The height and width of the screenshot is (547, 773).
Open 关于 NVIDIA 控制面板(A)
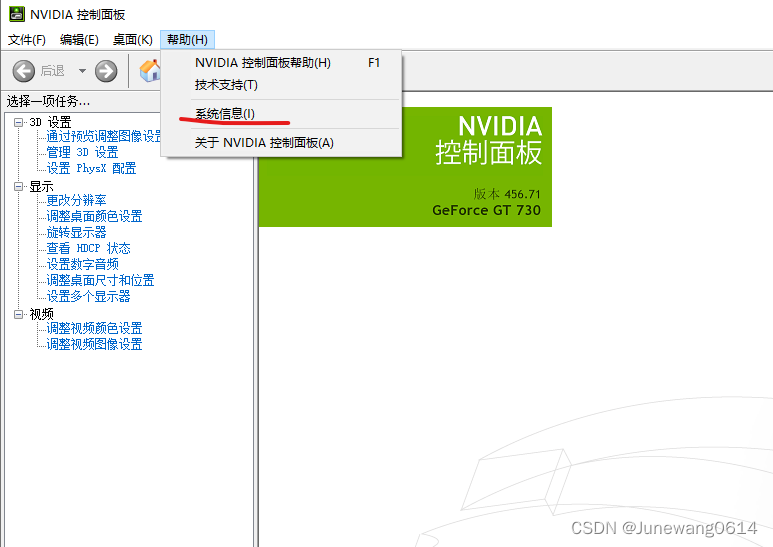click(x=282, y=143)
